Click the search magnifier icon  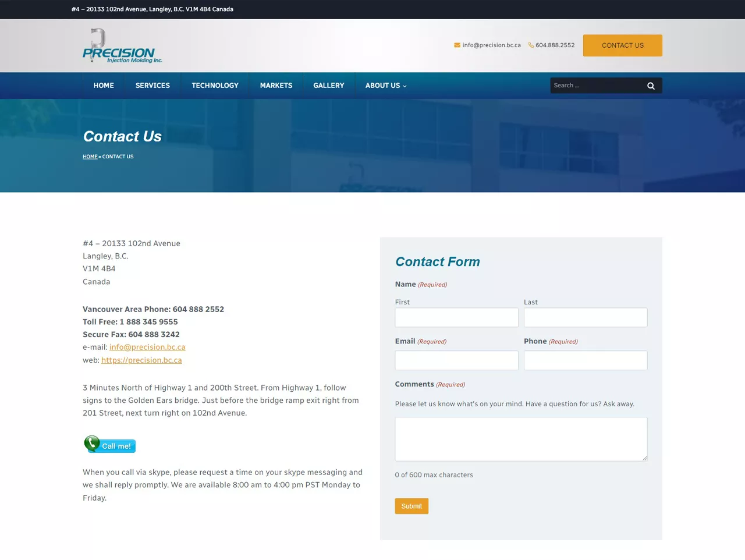point(651,86)
